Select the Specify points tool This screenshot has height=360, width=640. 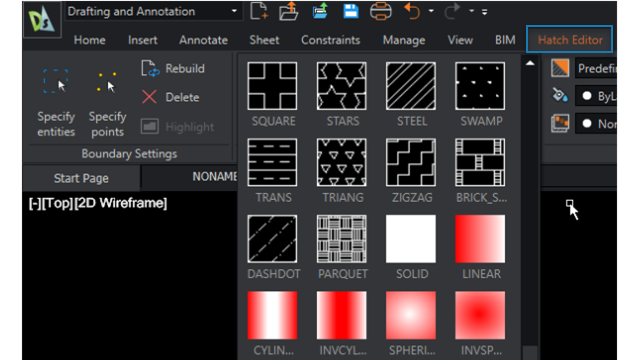pyautogui.click(x=107, y=103)
